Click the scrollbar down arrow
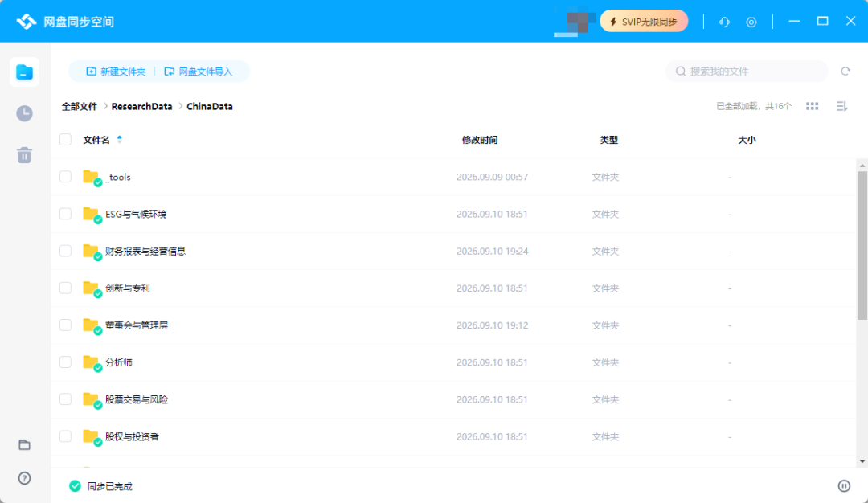This screenshot has height=503, width=868. [862, 461]
